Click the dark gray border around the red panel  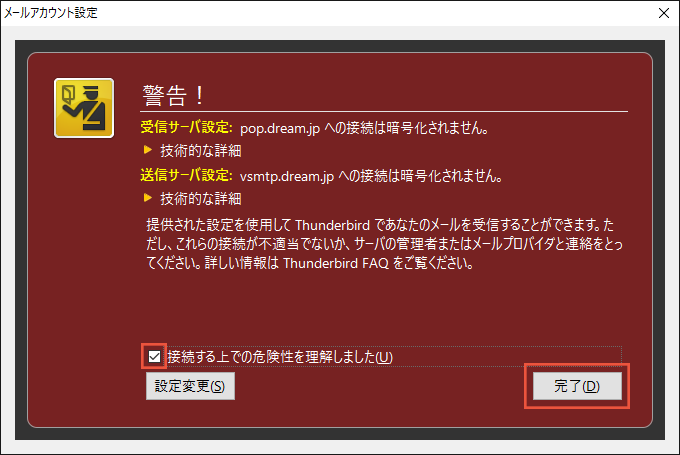[x=340, y=46]
